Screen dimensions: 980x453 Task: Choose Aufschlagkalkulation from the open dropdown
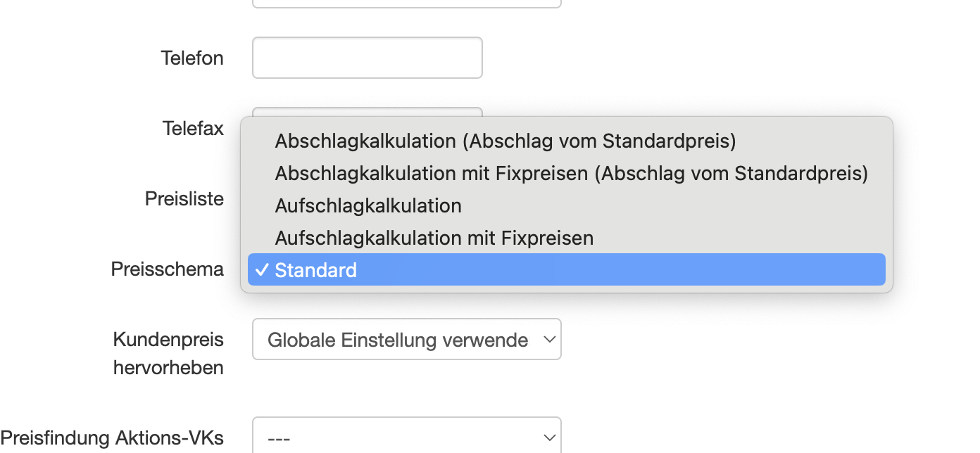pyautogui.click(x=367, y=205)
